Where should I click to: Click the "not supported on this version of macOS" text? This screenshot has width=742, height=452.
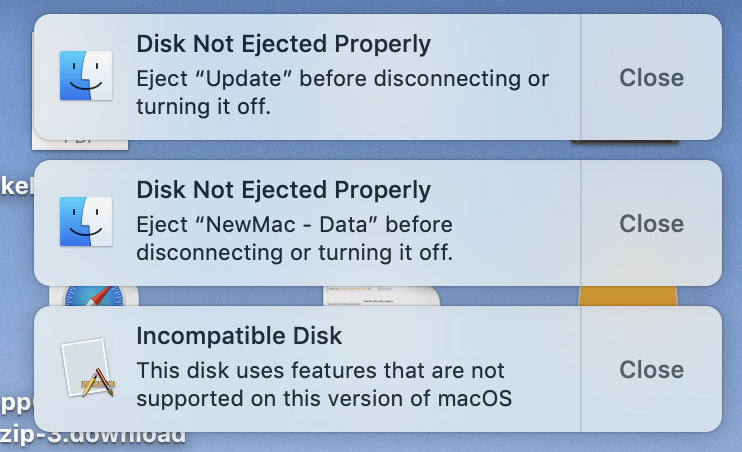point(324,397)
